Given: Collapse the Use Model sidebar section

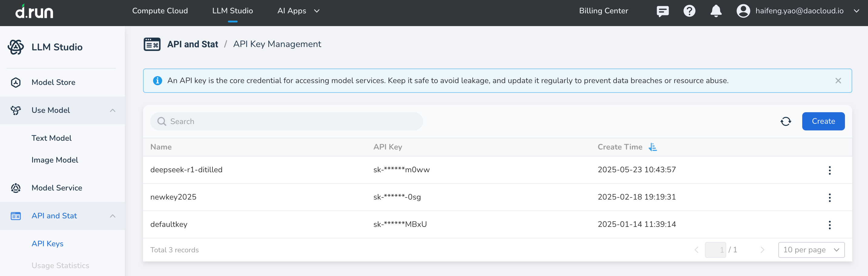Looking at the screenshot, I should (x=112, y=111).
